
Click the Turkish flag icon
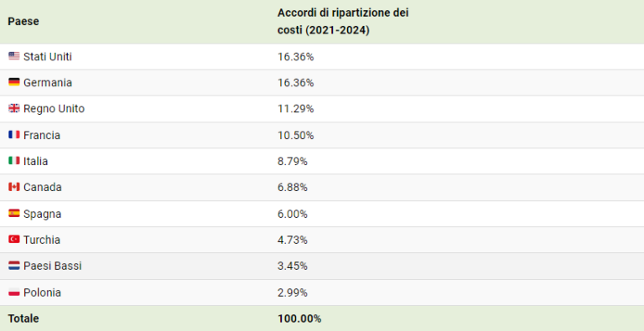(14, 239)
